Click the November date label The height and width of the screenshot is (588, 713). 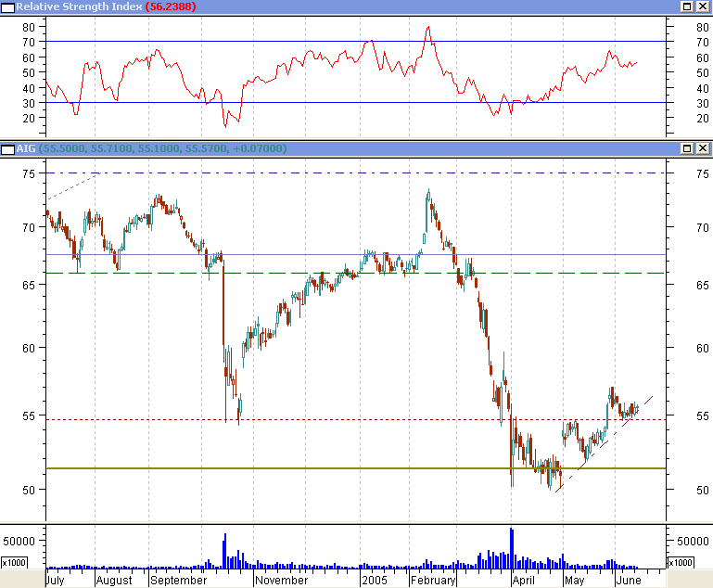282,581
